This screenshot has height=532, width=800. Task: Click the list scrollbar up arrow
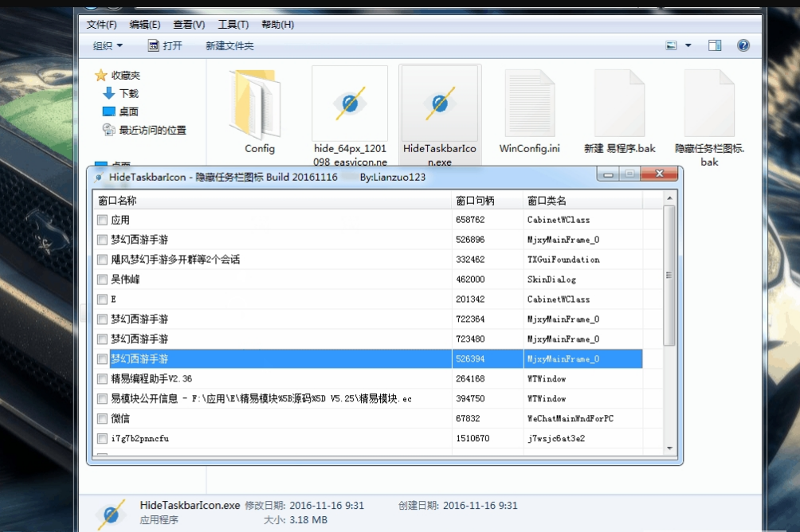point(669,198)
